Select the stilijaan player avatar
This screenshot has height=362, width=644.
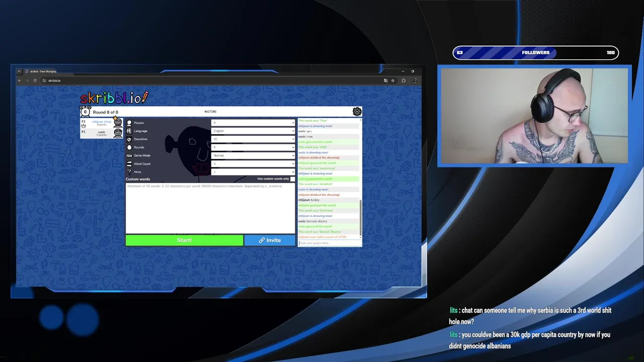pos(118,123)
